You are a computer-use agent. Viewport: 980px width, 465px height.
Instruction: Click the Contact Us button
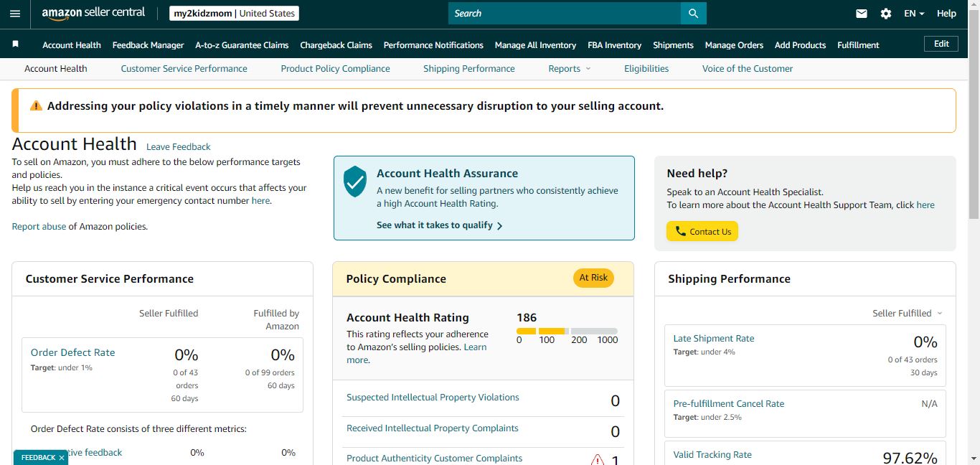coord(702,231)
